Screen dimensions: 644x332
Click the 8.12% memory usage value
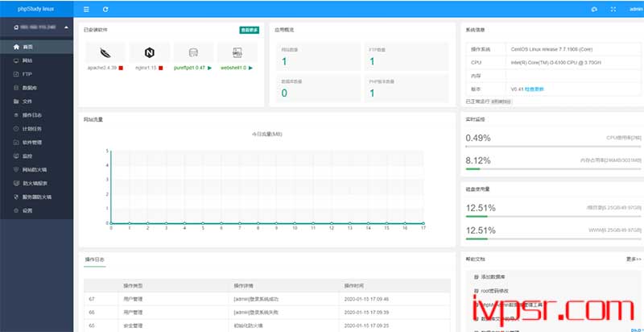click(478, 160)
